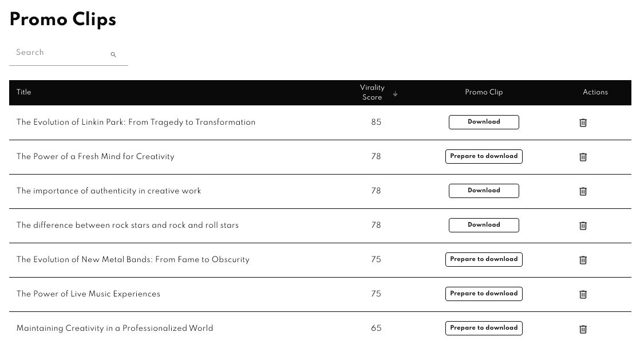The image size is (644, 352).
Task: Prepare download for Live Music Experiences clip
Action: point(484,294)
